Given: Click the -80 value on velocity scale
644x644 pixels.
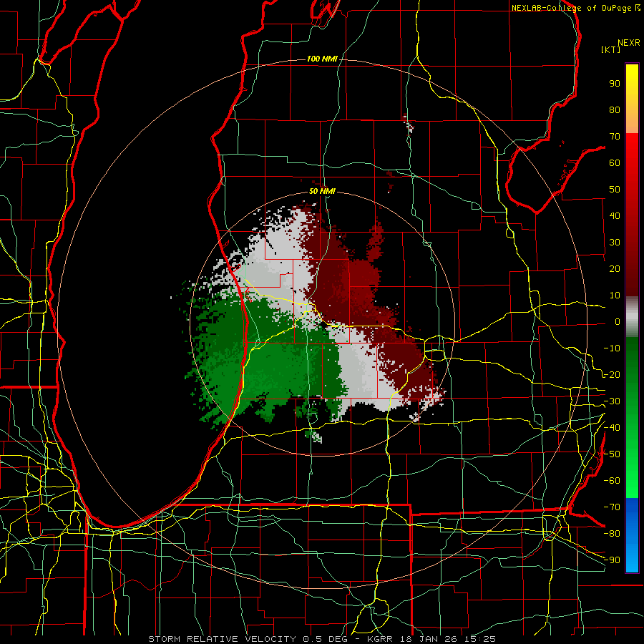Looking at the screenshot, I should (x=612, y=534).
